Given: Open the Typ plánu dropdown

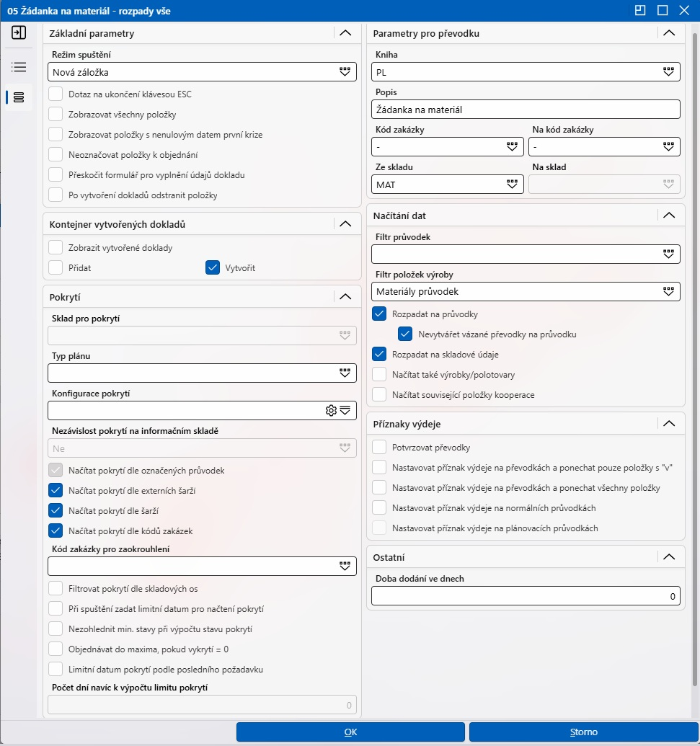Looking at the screenshot, I should click(x=345, y=373).
